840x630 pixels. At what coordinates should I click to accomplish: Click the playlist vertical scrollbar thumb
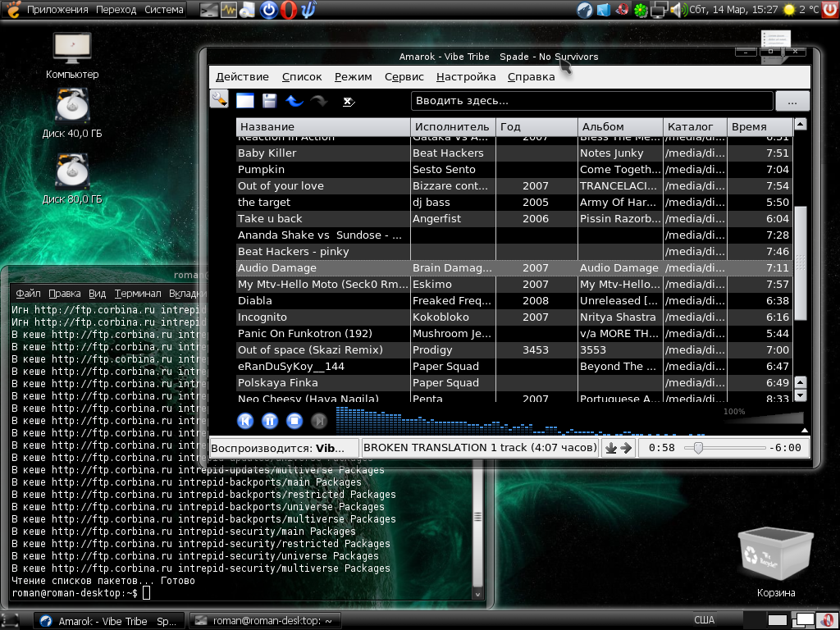(801, 262)
